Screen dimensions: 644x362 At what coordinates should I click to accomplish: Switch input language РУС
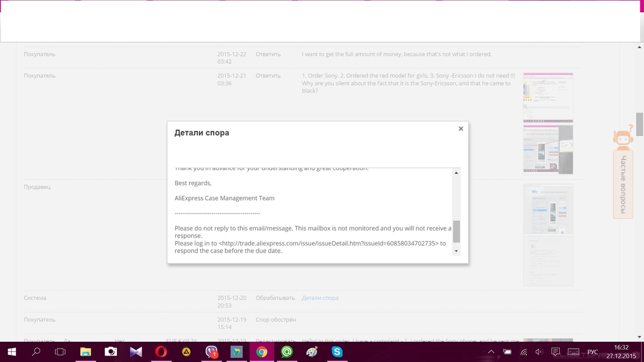[x=592, y=352]
